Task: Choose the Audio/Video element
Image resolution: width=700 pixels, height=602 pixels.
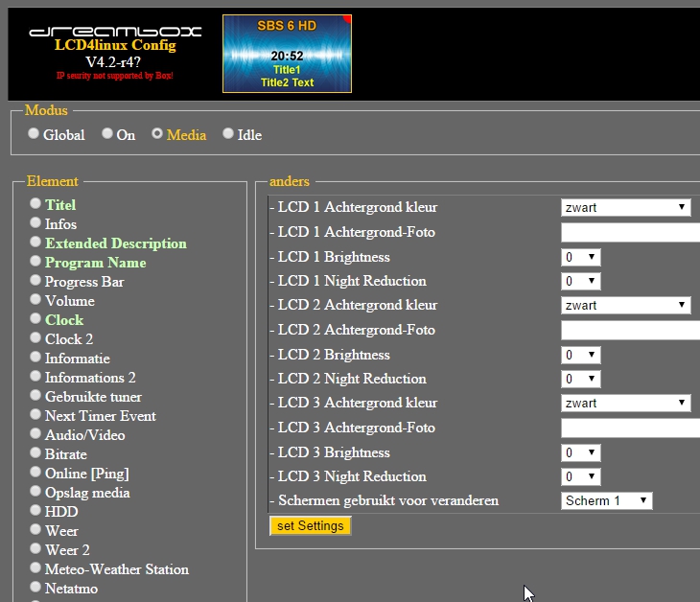Action: click(35, 433)
